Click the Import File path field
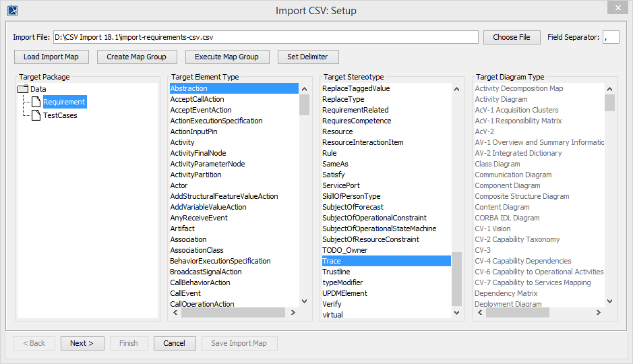This screenshot has height=364, width=633. click(x=266, y=37)
